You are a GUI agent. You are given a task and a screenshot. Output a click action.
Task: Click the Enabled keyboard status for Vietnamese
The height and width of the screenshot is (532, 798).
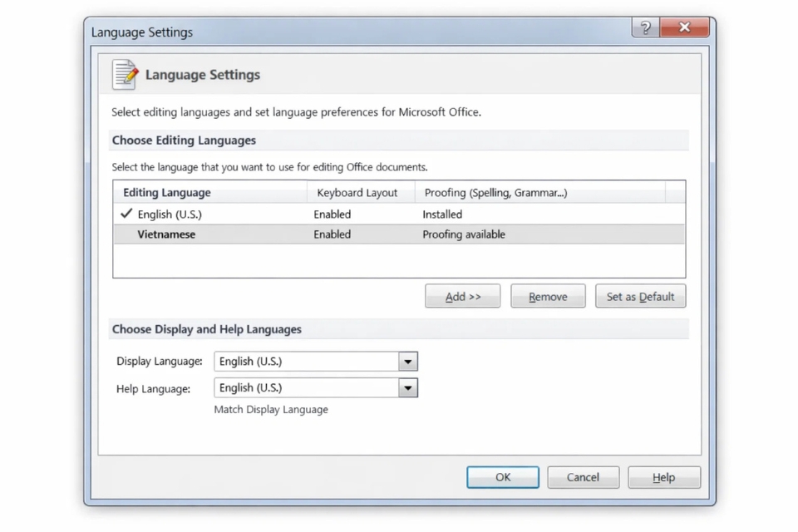click(x=332, y=234)
